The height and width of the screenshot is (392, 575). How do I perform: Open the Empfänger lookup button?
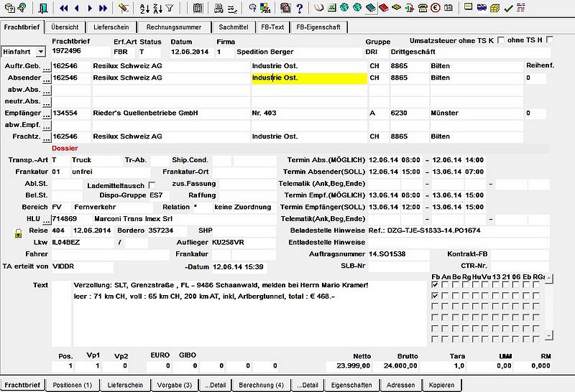coord(47,113)
